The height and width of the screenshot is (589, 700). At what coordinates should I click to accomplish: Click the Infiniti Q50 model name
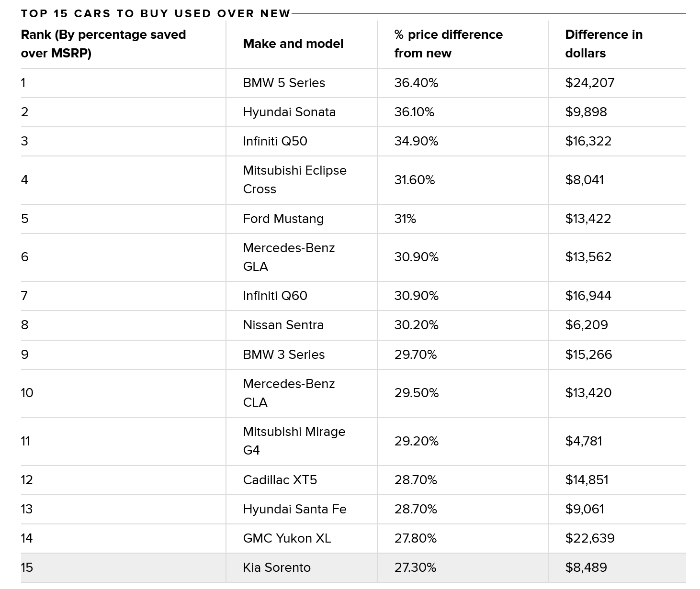(x=275, y=141)
